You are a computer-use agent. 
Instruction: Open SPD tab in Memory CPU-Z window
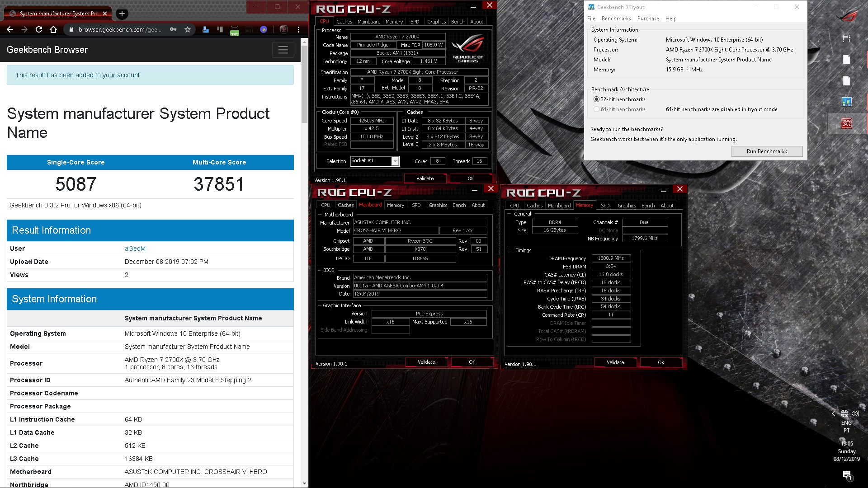[x=605, y=206]
